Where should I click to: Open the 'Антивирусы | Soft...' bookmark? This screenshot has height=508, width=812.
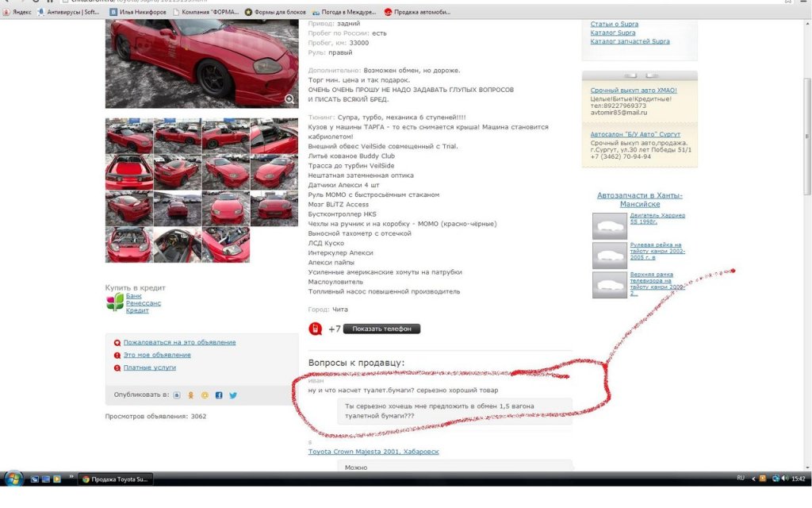(68, 12)
